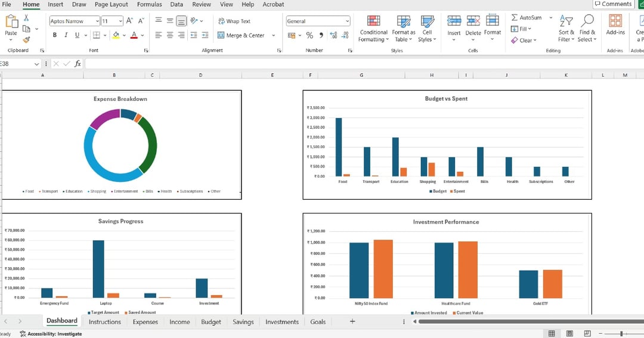
Task: Switch to the Budget sheet tab
Action: click(x=210, y=322)
